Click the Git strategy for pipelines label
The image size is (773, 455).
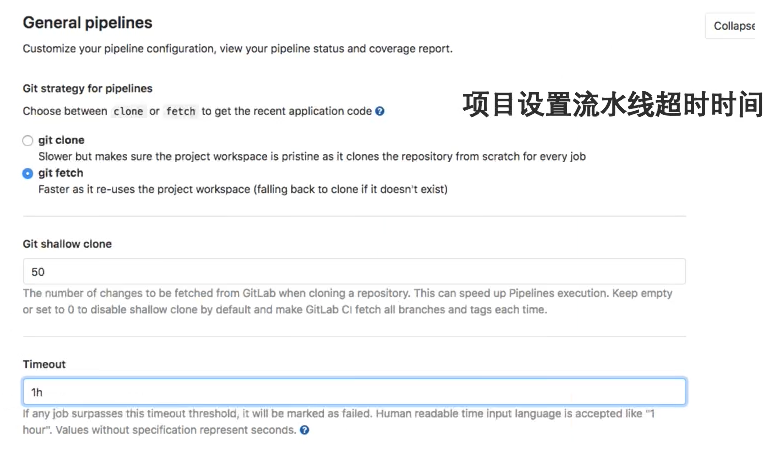[88, 88]
